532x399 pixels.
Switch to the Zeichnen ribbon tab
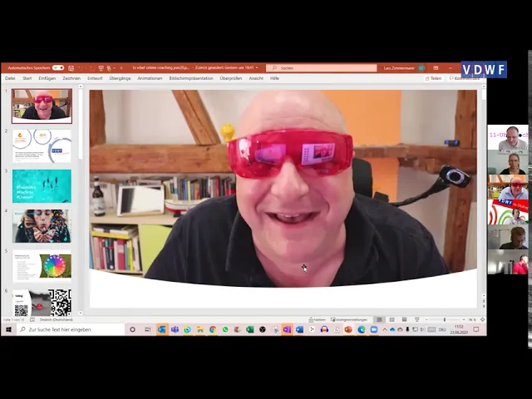[x=71, y=78]
